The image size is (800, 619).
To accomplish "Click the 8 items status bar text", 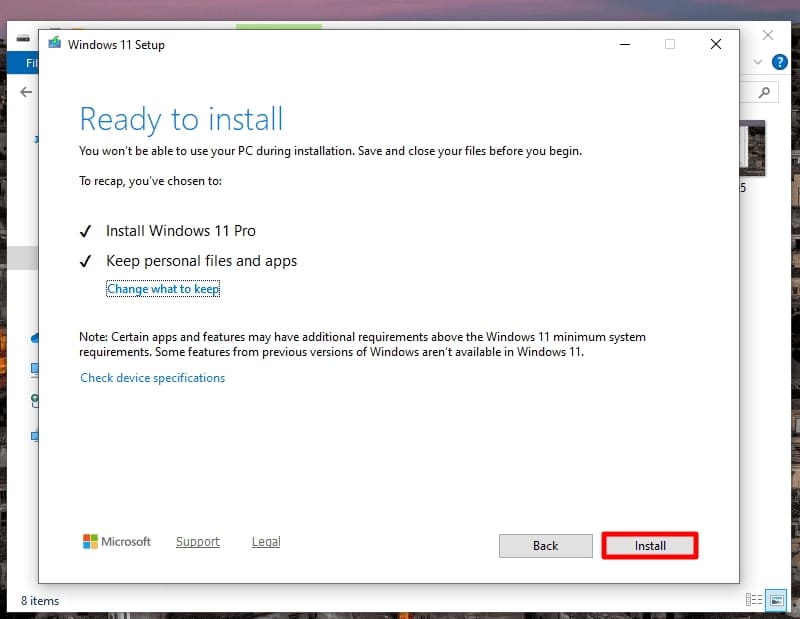I will [40, 600].
